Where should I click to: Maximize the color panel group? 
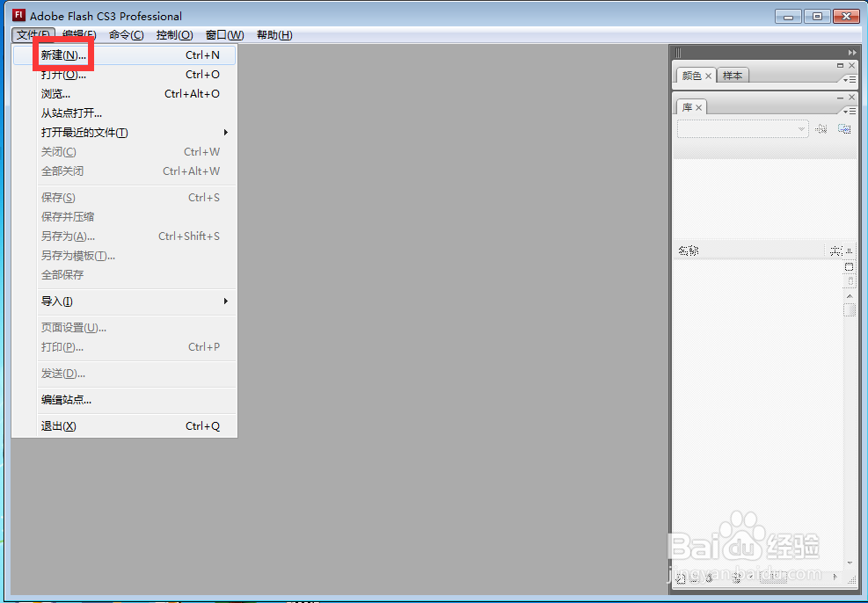(x=841, y=65)
